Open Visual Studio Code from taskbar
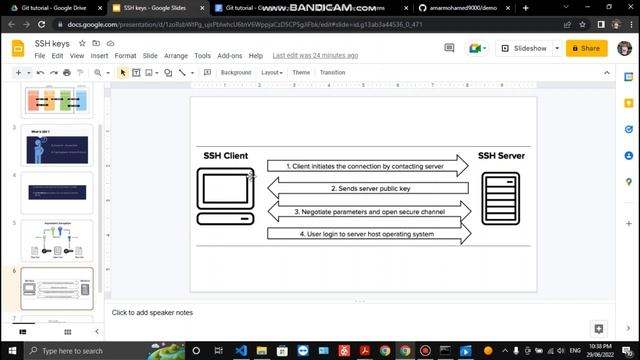Image resolution: width=640 pixels, height=360 pixels. click(241, 351)
